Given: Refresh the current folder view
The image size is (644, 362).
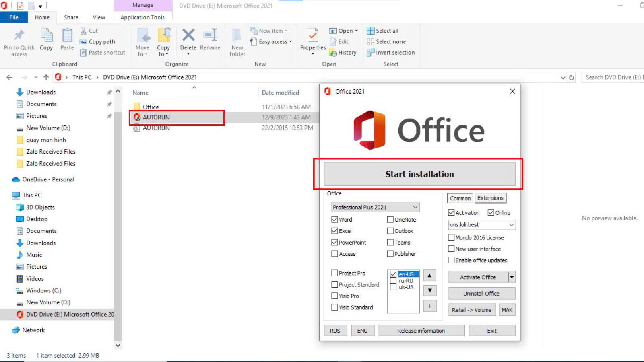Looking at the screenshot, I should click(572, 78).
